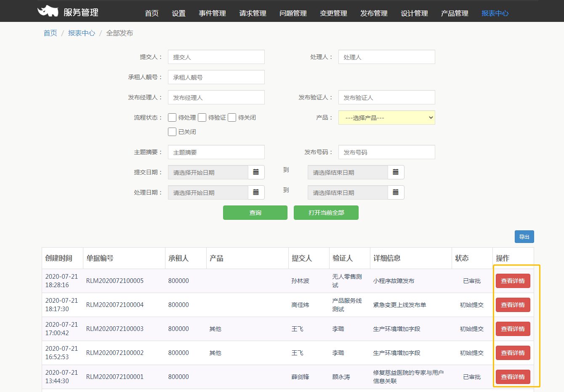Focus the 承租人靓号 input field
This screenshot has width=564, height=392.
tap(216, 77)
